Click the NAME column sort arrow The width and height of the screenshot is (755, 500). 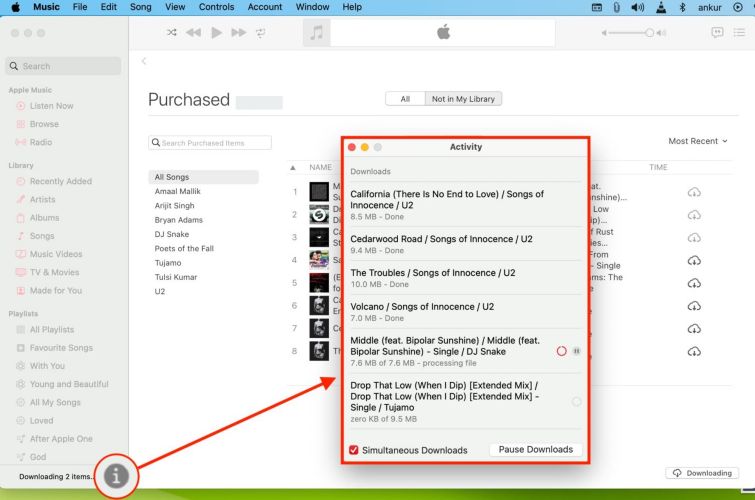click(293, 167)
